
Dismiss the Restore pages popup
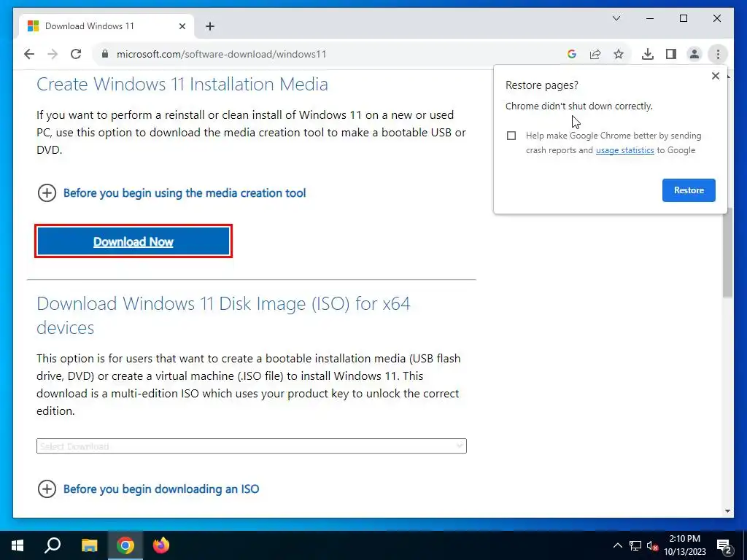pyautogui.click(x=715, y=76)
